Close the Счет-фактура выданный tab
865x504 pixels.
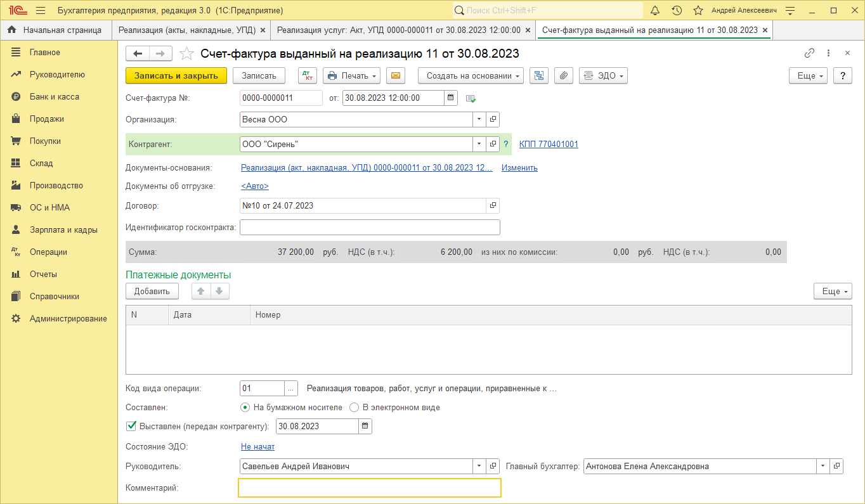[x=765, y=30]
